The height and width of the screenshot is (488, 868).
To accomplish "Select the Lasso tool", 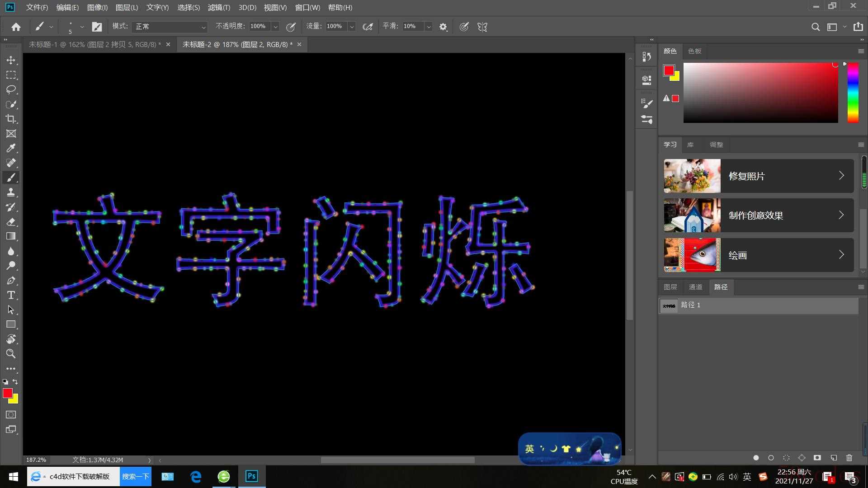I will pos(11,89).
